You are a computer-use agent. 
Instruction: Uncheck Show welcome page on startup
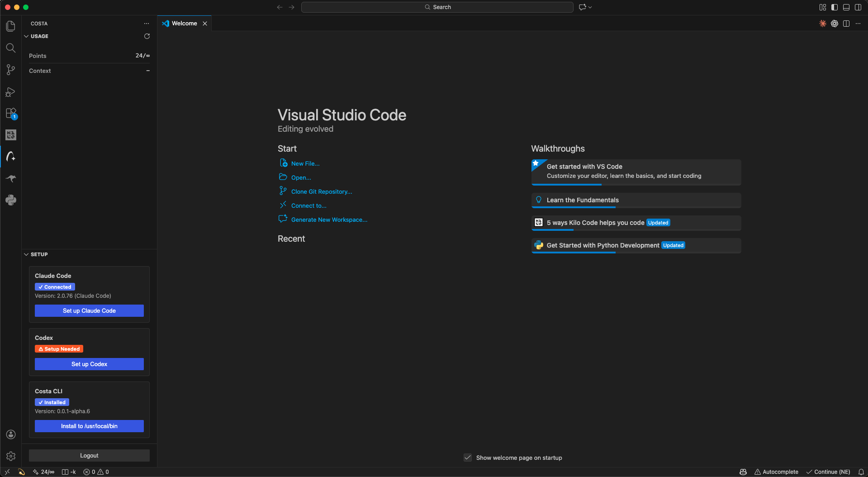[467, 458]
